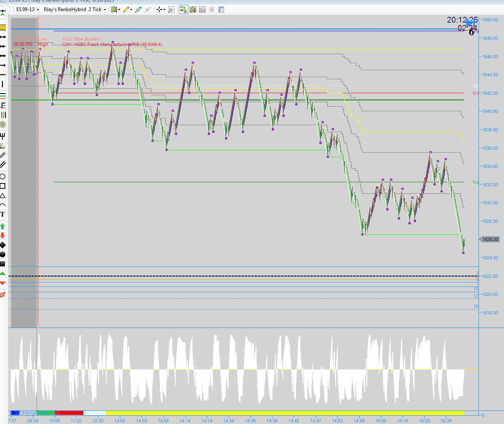Click the 1632.00 price axis label

(490, 185)
